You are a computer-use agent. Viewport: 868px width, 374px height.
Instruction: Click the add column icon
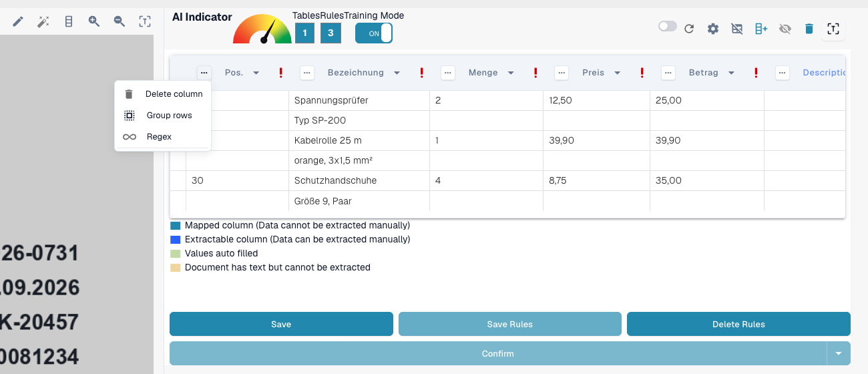pyautogui.click(x=761, y=29)
